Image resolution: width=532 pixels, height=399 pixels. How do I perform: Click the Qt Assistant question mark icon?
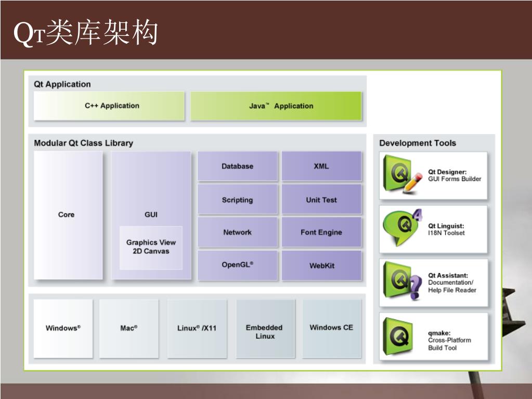click(x=403, y=281)
